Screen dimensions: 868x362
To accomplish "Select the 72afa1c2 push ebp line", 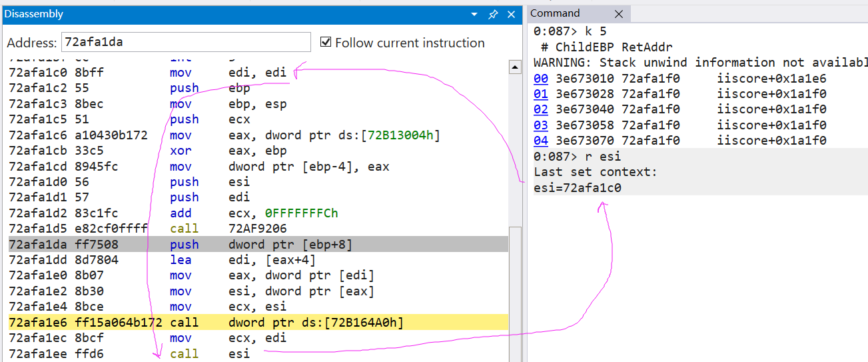I will click(x=258, y=88).
